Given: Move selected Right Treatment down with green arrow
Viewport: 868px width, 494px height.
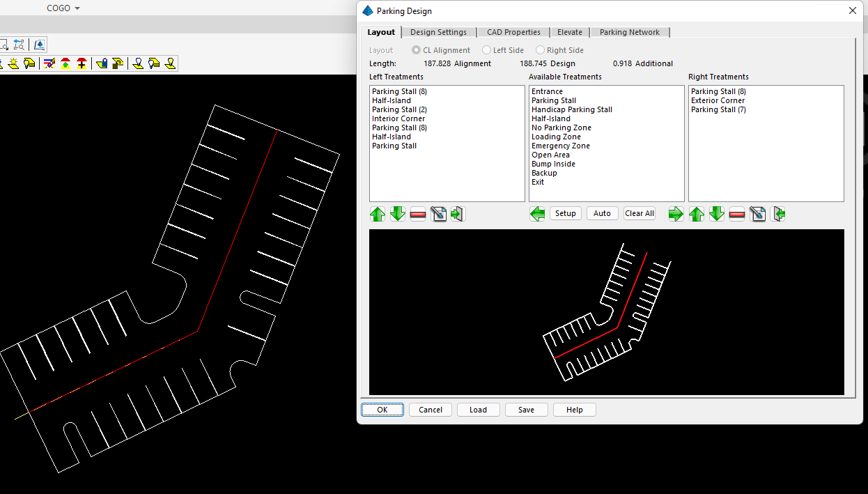Looking at the screenshot, I should point(717,214).
